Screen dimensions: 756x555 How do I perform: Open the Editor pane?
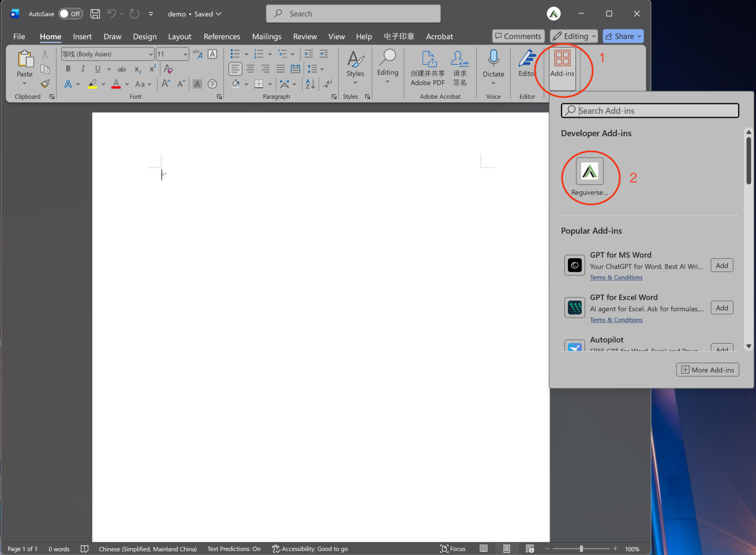527,64
